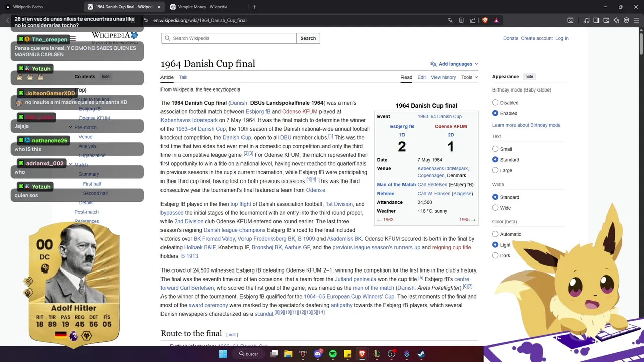
Task: Open the browser hamburger main menu
Action: click(x=636, y=20)
